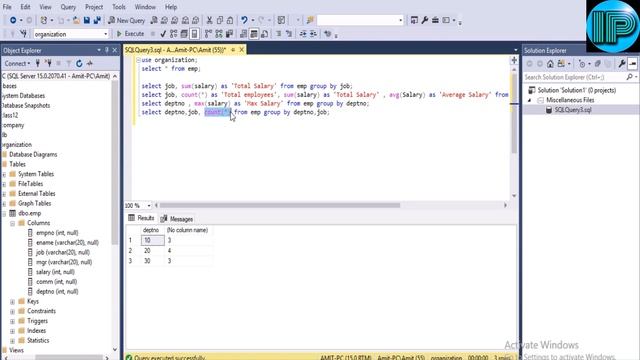Open the Tools menu
Viewport: 640px width, 360px height.
coord(119,7)
